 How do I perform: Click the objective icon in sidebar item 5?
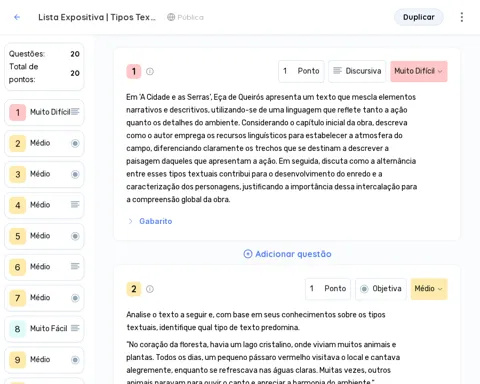click(x=75, y=236)
